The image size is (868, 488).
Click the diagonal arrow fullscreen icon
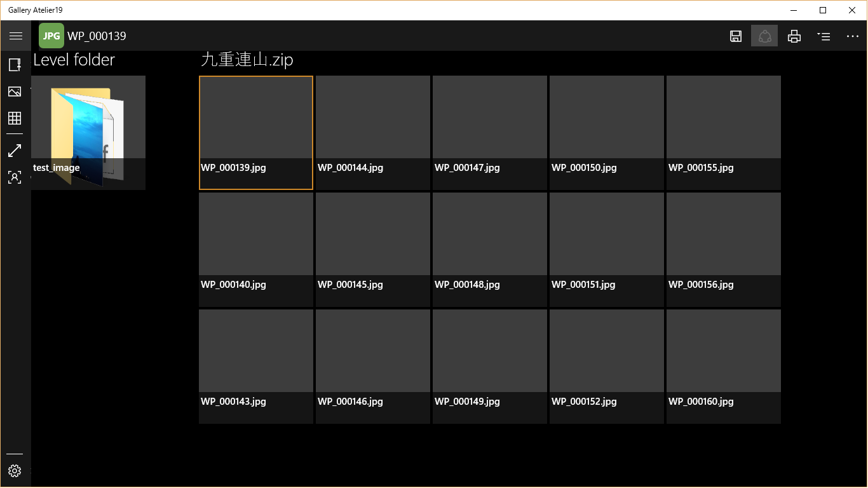pyautogui.click(x=15, y=151)
